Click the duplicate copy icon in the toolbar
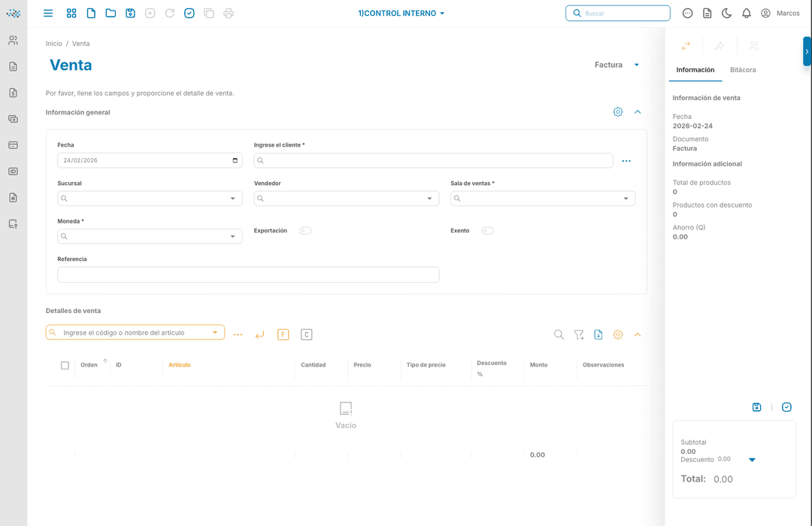The width and height of the screenshot is (812, 526). [x=209, y=14]
